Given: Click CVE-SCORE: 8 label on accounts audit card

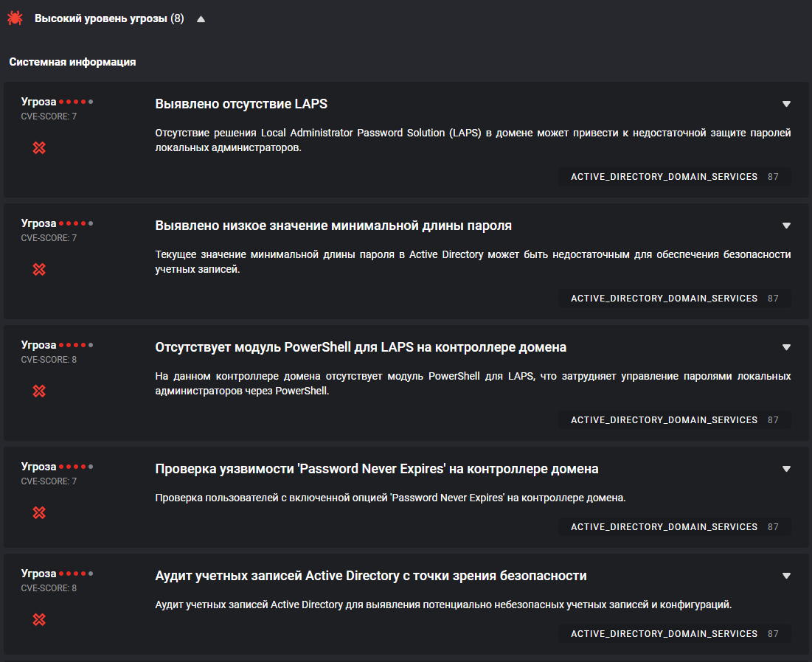Looking at the screenshot, I should [x=49, y=588].
